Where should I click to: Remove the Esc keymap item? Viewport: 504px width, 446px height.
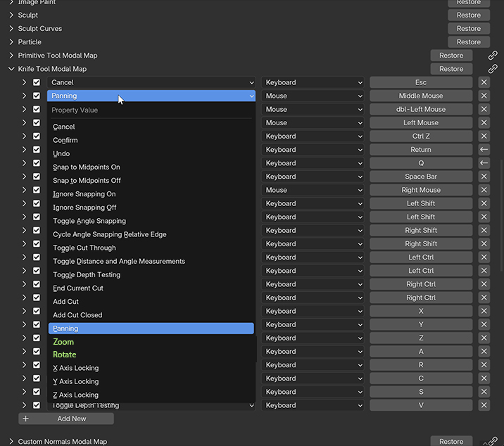point(484,82)
